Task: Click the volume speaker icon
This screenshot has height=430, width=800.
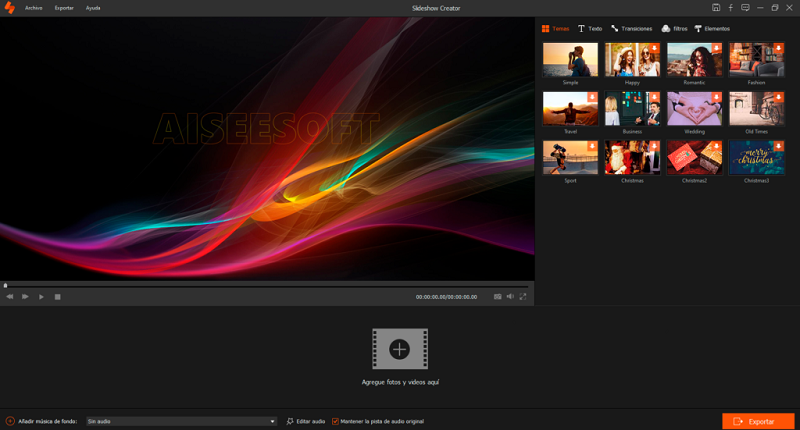Action: click(x=510, y=296)
